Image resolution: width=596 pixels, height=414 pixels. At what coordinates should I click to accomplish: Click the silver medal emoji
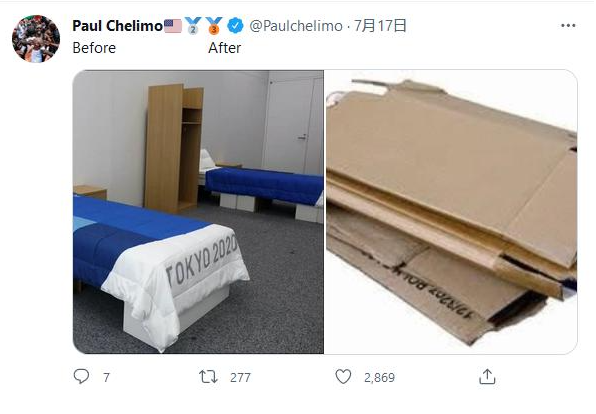pos(193,26)
